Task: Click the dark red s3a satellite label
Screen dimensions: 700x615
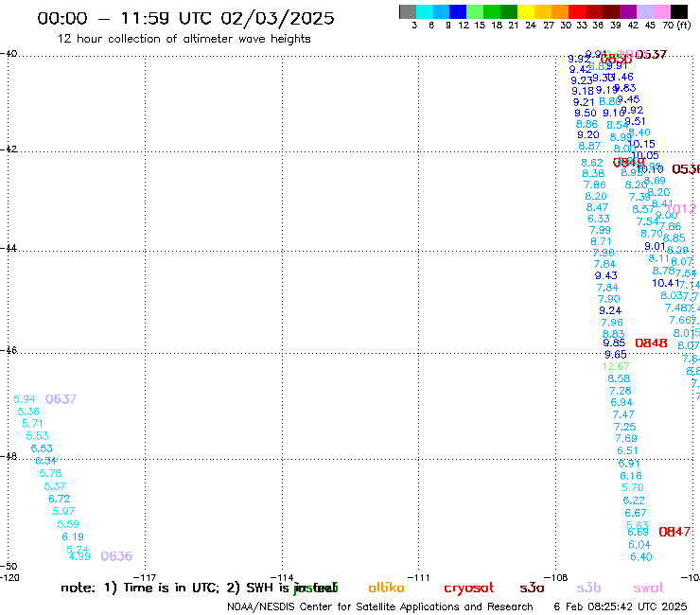Action: pos(532,588)
